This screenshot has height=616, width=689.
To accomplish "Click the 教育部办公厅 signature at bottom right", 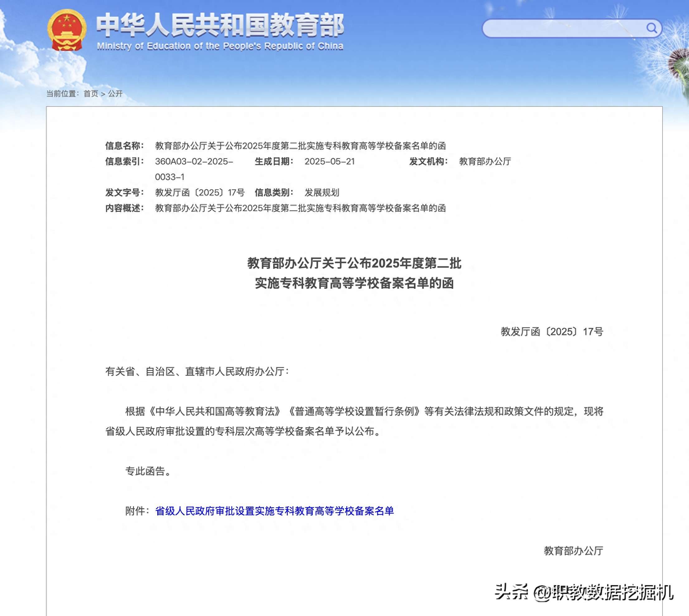I will click(573, 551).
